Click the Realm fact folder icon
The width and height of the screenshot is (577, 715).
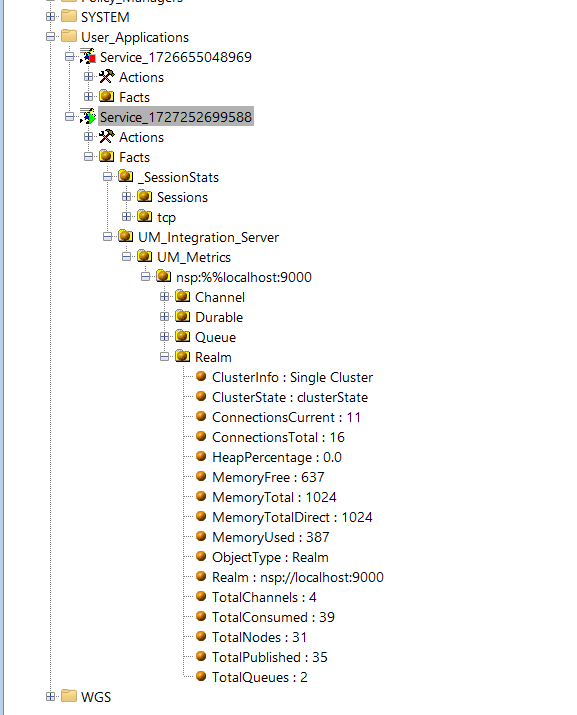[x=183, y=356]
